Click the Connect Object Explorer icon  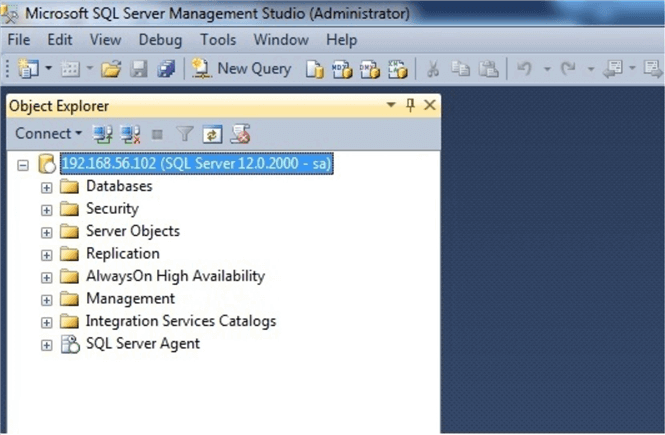point(102,134)
